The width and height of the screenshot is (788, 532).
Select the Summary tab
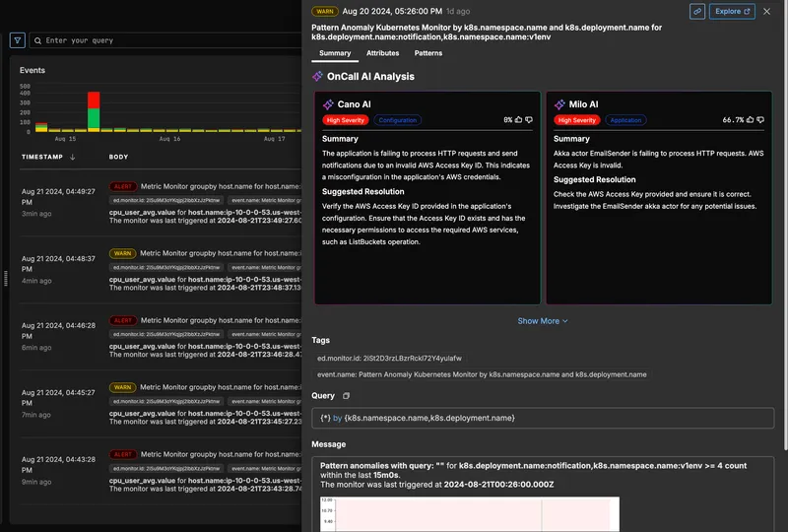coord(335,53)
